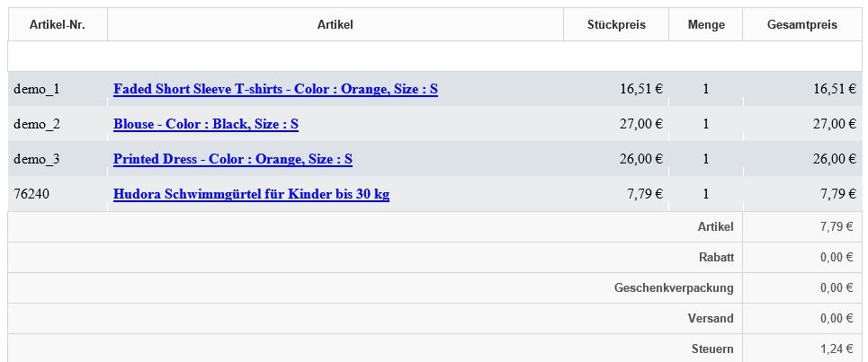Click the Artikel-Nr. column header
This screenshot has width=868, height=362.
click(x=58, y=24)
